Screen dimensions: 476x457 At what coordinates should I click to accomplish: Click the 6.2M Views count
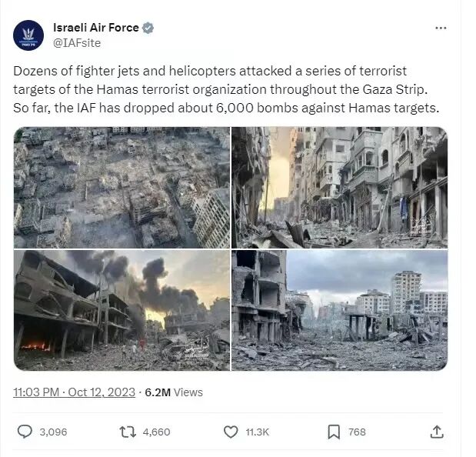174,392
